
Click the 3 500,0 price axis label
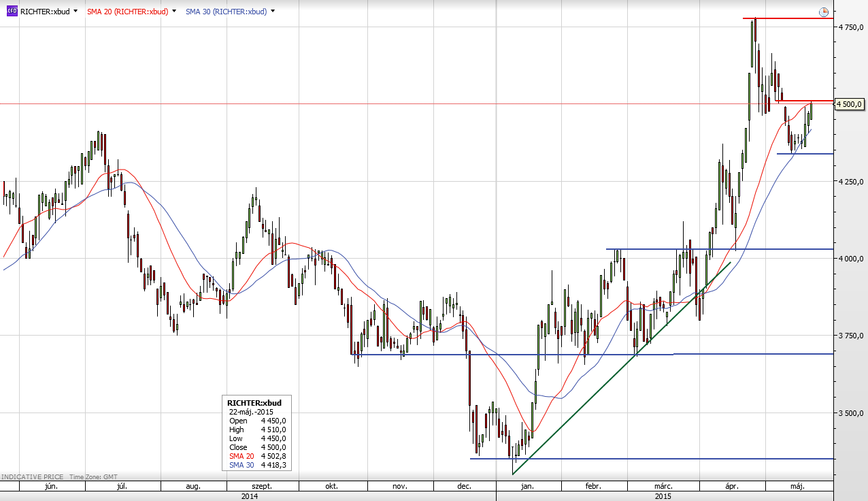(852, 413)
